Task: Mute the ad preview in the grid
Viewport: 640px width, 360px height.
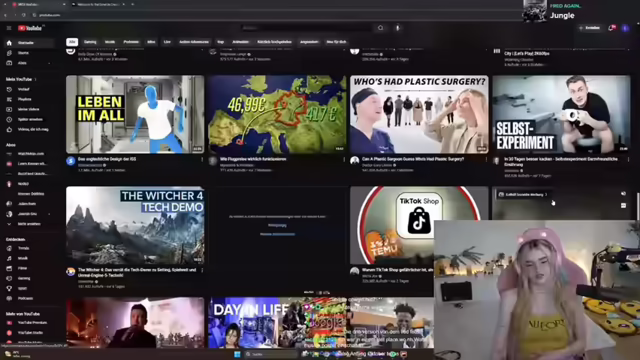Action: click(623, 194)
